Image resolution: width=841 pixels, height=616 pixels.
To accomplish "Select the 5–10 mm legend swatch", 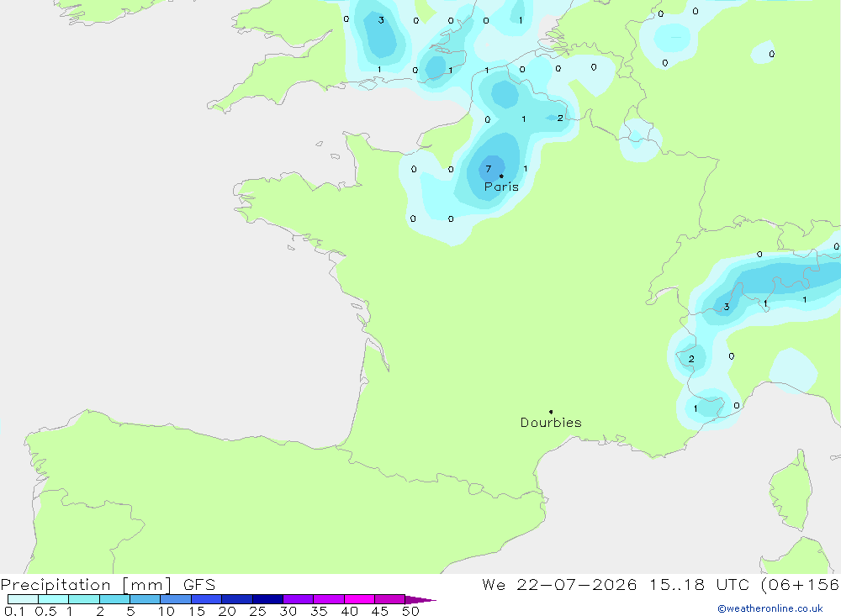I will tap(145, 599).
